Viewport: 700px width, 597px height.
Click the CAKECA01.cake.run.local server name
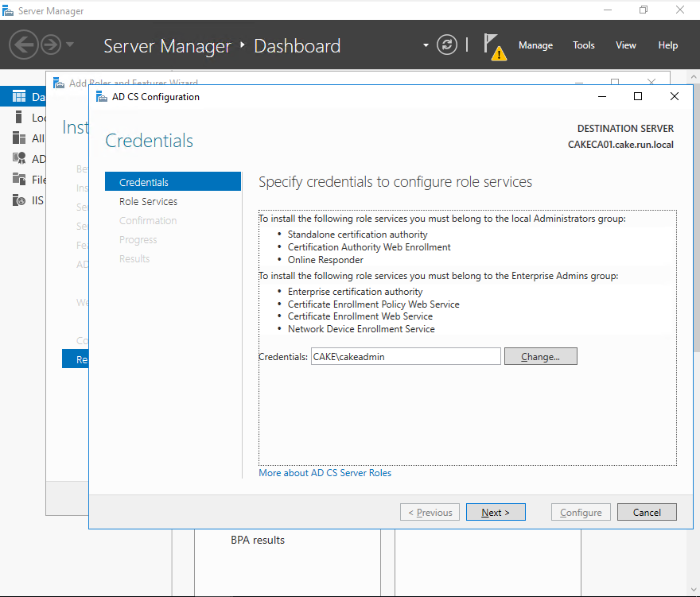(620, 145)
